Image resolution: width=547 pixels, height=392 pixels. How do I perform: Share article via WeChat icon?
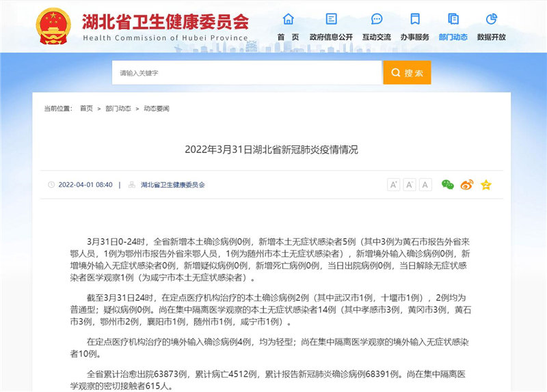[x=447, y=184]
